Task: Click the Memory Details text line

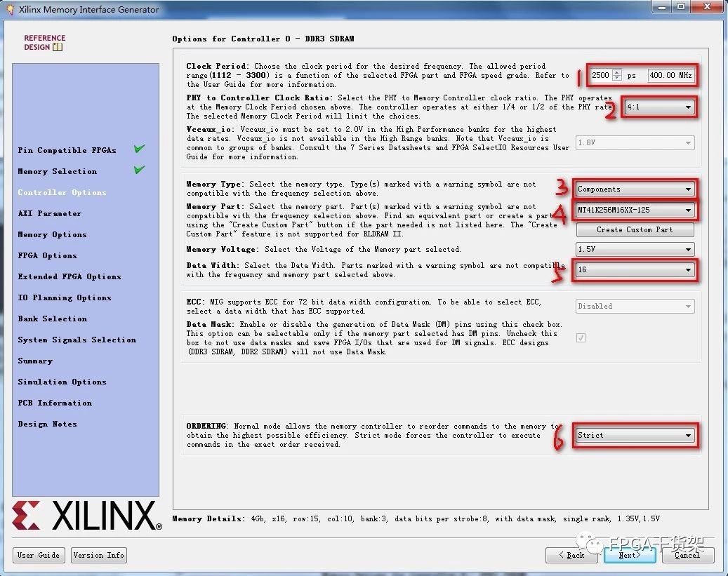Action: click(416, 519)
